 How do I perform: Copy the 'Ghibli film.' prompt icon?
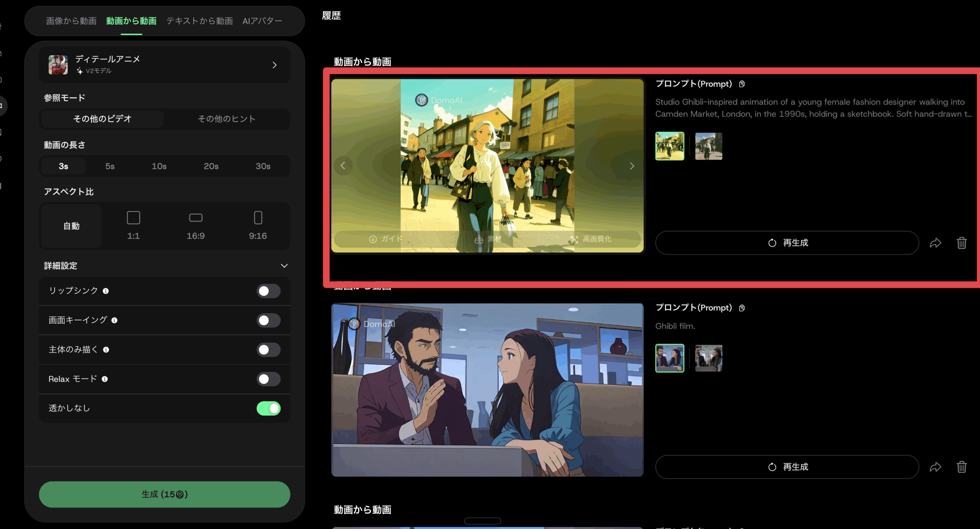(x=742, y=308)
